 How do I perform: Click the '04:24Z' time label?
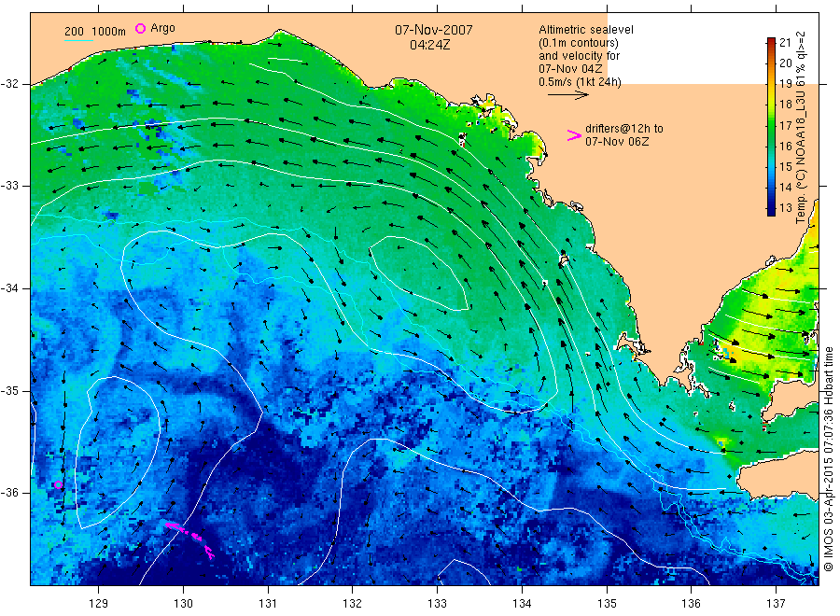[429, 45]
